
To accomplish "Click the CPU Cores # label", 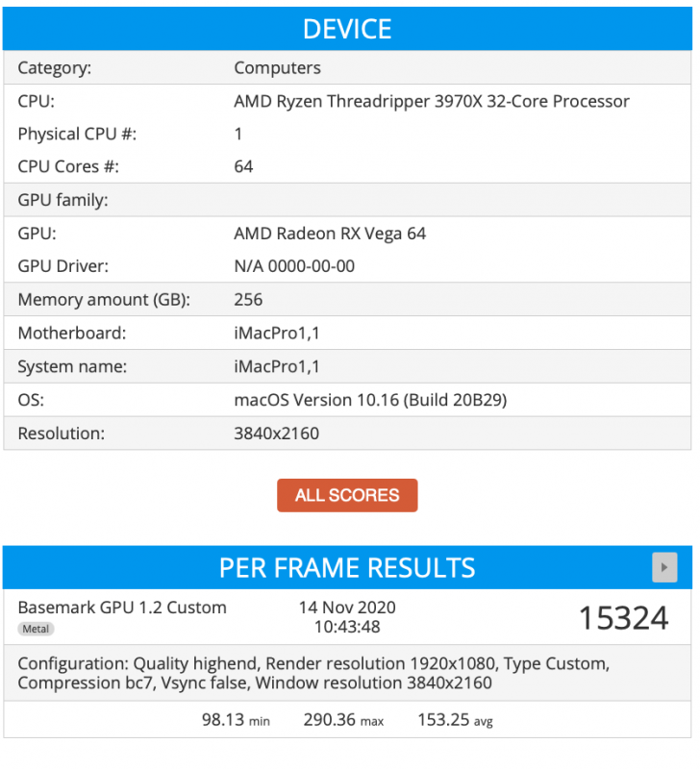I will tap(68, 166).
